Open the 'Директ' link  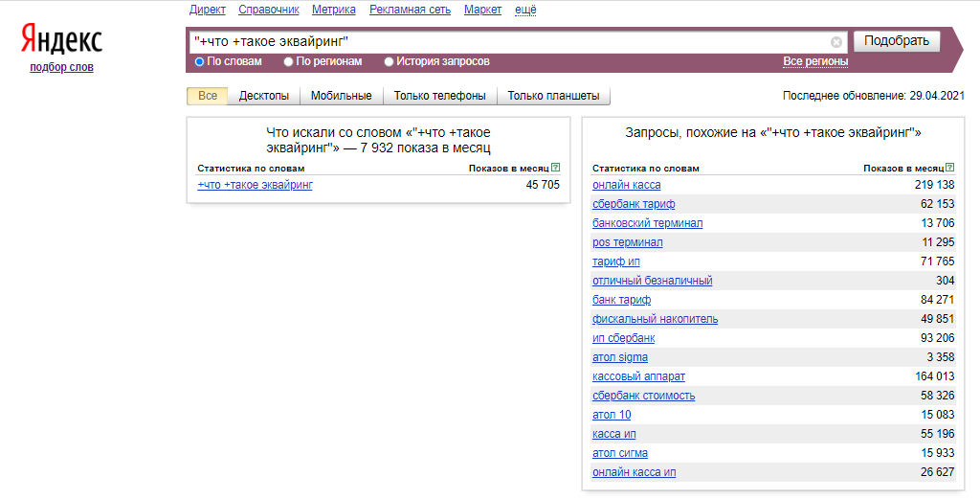208,10
